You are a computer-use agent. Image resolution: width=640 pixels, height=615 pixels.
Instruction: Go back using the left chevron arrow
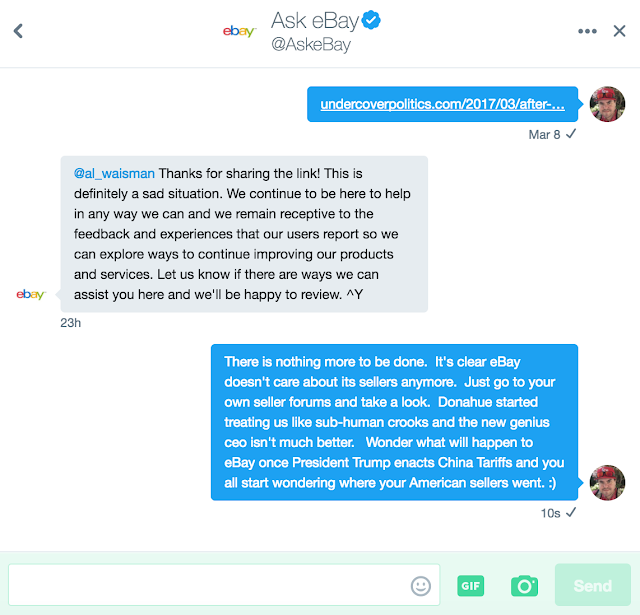(18, 31)
